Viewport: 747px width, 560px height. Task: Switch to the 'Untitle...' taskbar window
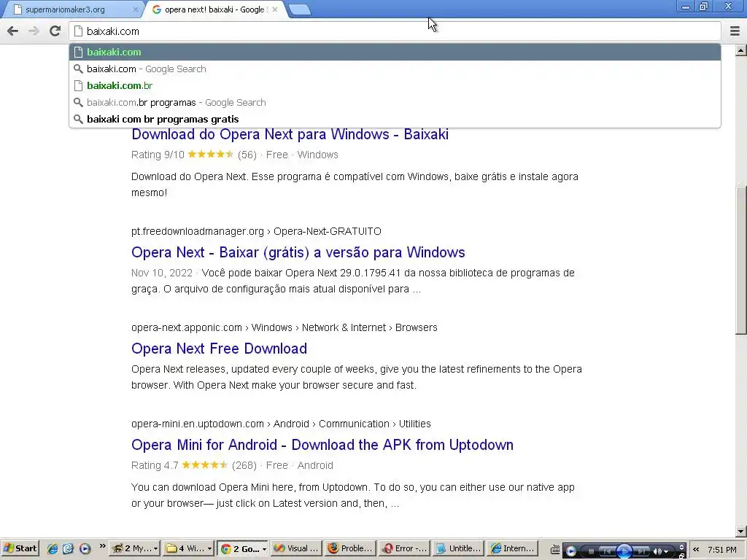[x=458, y=548]
